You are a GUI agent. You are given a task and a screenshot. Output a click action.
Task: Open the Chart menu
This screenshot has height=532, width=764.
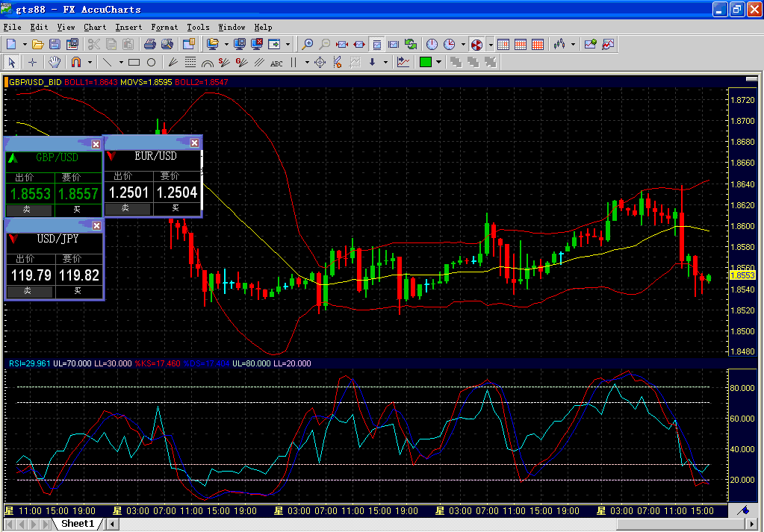click(x=95, y=27)
